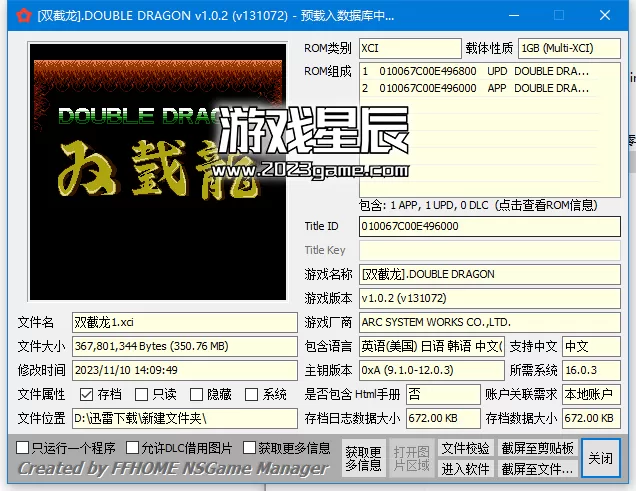The width and height of the screenshot is (636, 491).
Task: Click the app icon in the title bar
Action: pos(22,15)
